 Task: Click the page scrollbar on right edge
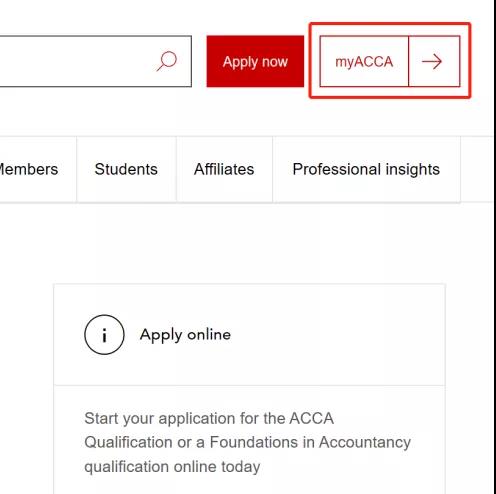click(x=494, y=247)
